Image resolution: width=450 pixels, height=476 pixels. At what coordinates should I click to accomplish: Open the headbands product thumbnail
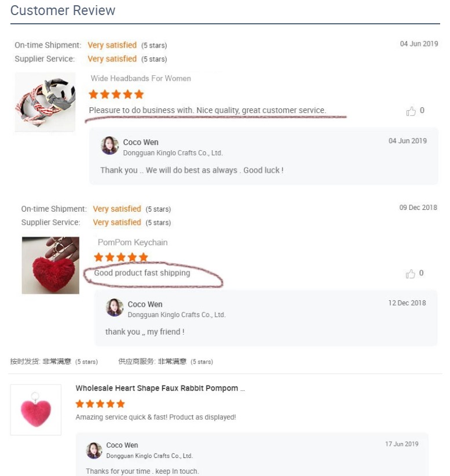click(x=45, y=102)
